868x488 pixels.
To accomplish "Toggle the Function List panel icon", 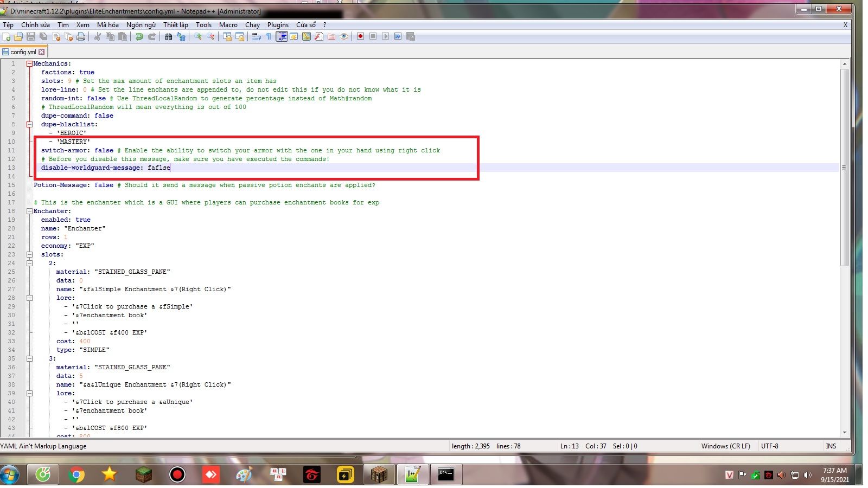I will (x=319, y=36).
